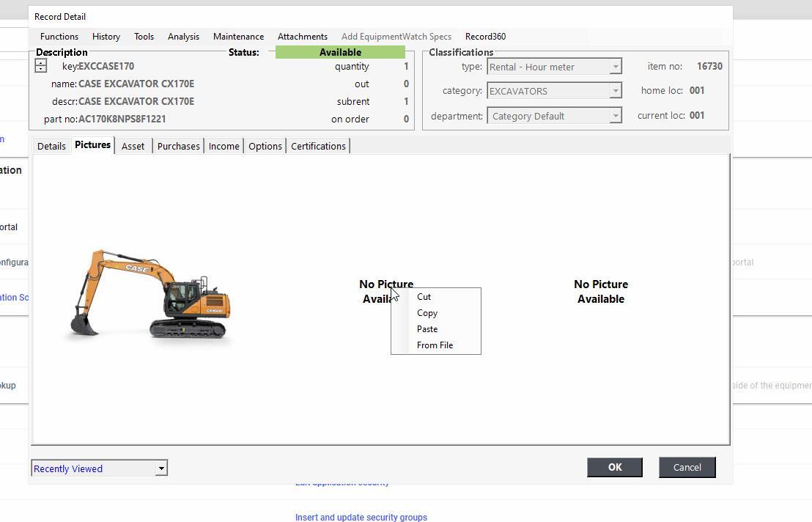Click the key value EXCCASE170

pyautogui.click(x=106, y=66)
